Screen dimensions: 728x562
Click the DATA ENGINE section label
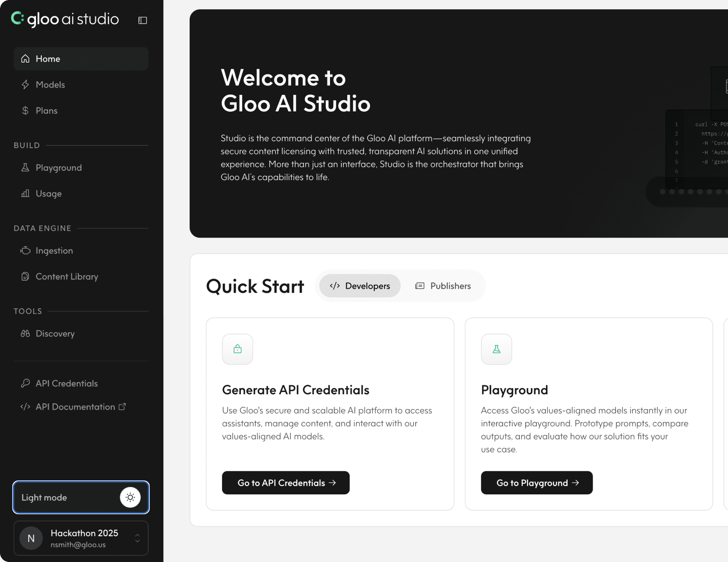[x=43, y=228]
